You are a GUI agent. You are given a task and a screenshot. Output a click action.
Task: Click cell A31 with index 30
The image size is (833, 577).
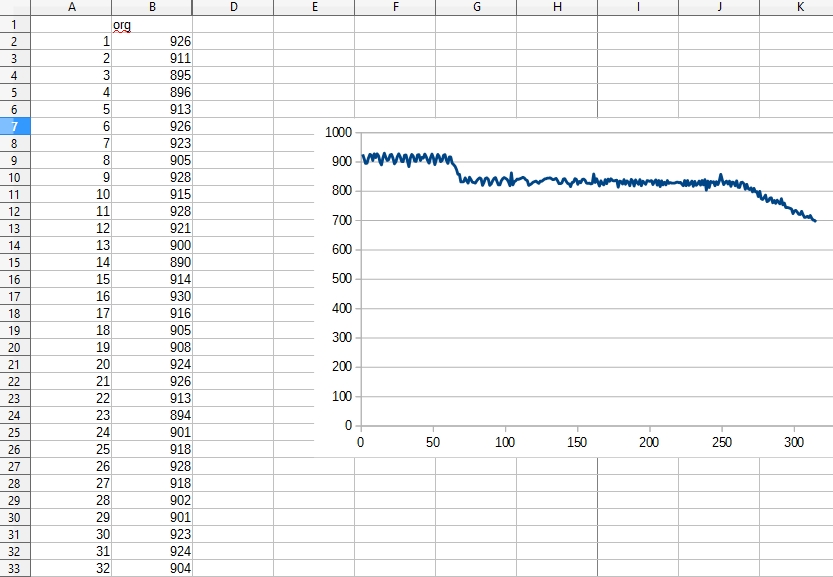click(x=71, y=534)
